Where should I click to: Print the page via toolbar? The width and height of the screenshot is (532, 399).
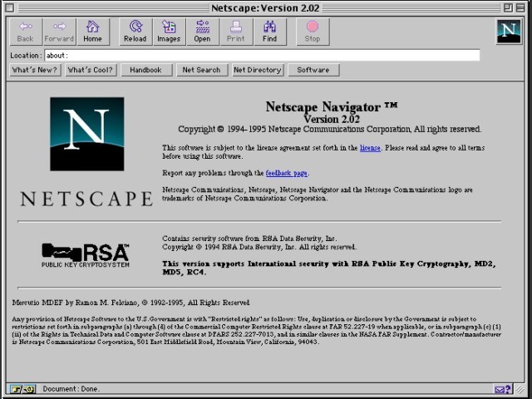point(236,32)
